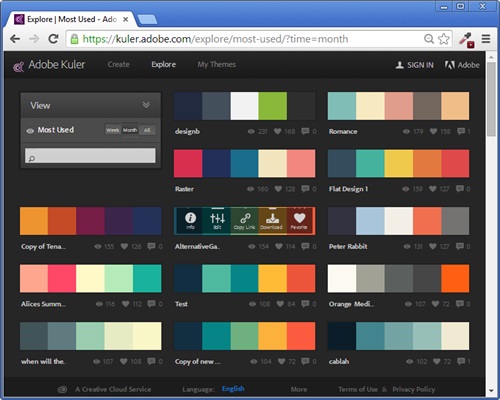
Task: Close the Explore | Most Used tab
Action: click(x=126, y=20)
